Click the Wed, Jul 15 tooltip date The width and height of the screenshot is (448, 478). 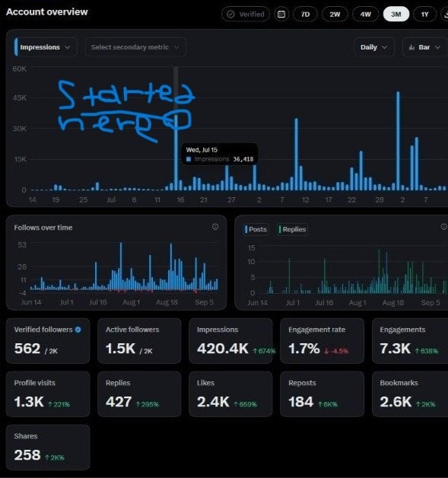click(x=202, y=150)
